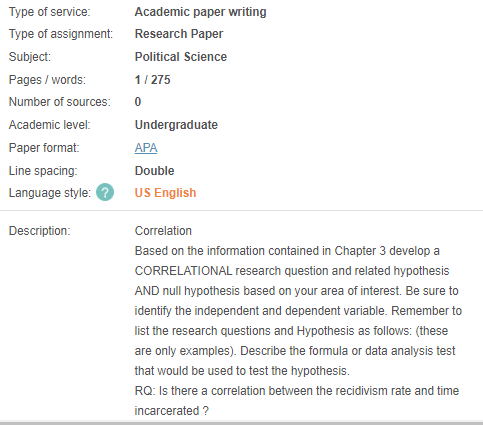The image size is (483, 425).
Task: Click the 1 / 275 pages value
Action: point(152,80)
